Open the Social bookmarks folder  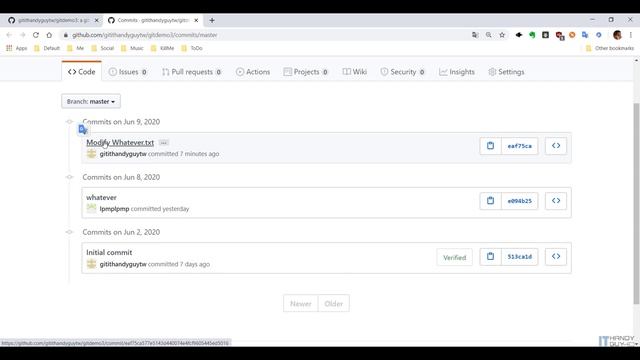point(102,48)
